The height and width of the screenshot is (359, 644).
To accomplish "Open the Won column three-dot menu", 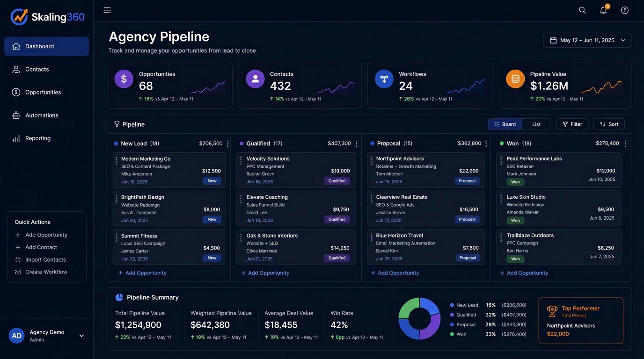I will (x=626, y=144).
